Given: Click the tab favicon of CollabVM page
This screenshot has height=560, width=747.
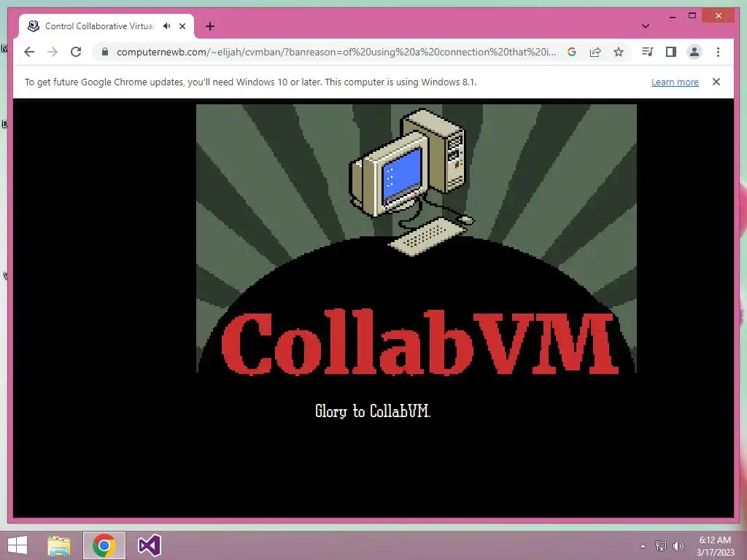Looking at the screenshot, I should point(34,26).
